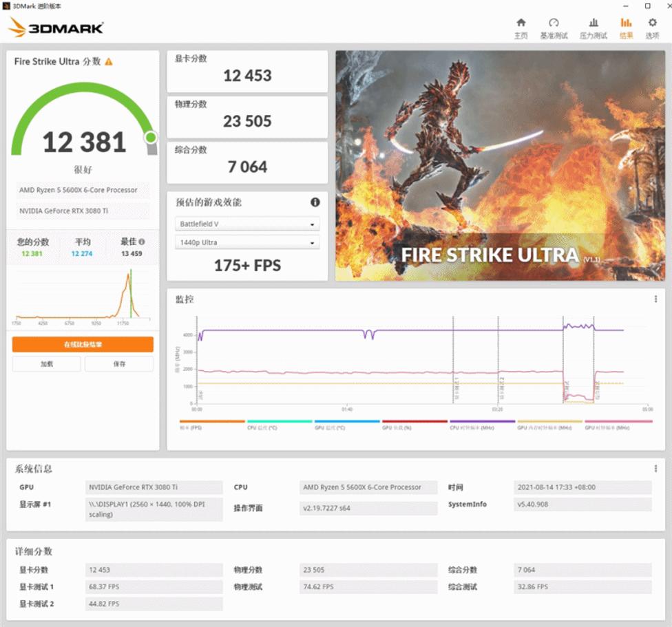Click the NVIDIA GeForce RTX 3080 Ti label under the gauge
This screenshot has width=672, height=627.
pos(83,211)
